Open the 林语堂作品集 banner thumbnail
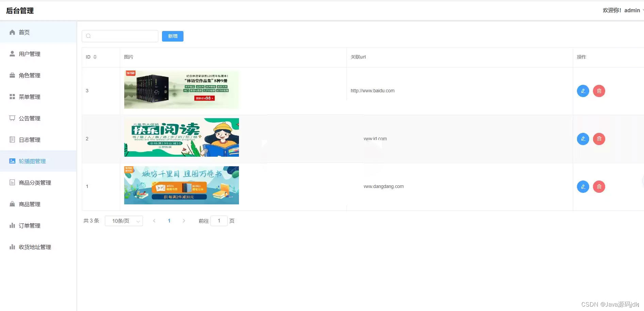Image resolution: width=644 pixels, height=311 pixels. (181, 90)
